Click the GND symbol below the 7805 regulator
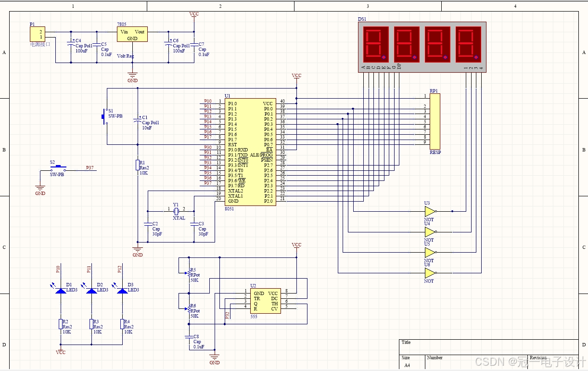 [x=132, y=76]
